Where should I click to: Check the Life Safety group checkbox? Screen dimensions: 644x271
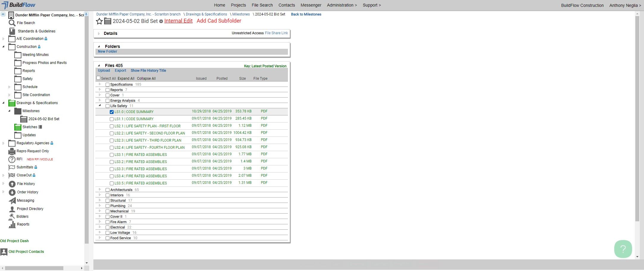(x=108, y=106)
